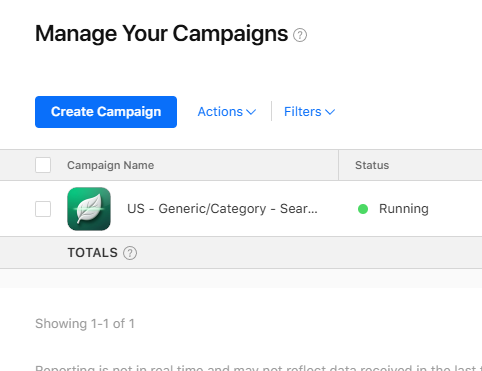Click the green Running status dot
Viewport: 482px width, 371px height.
pos(363,209)
